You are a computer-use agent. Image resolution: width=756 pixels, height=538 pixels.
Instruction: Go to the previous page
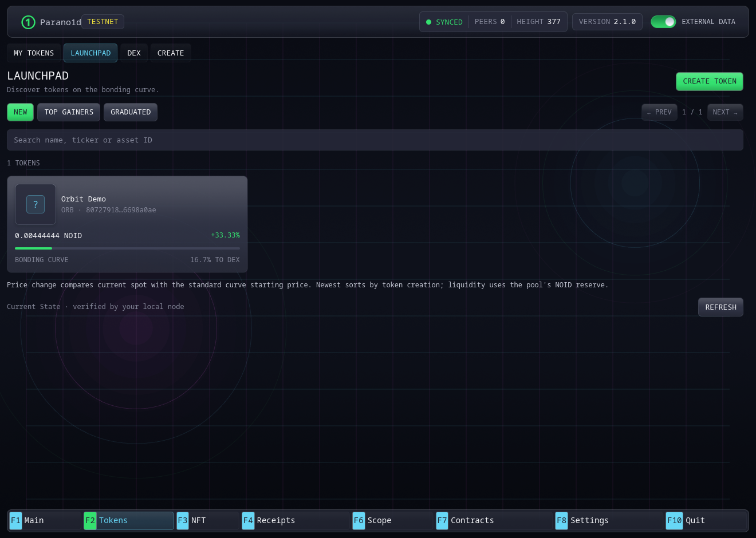point(659,112)
